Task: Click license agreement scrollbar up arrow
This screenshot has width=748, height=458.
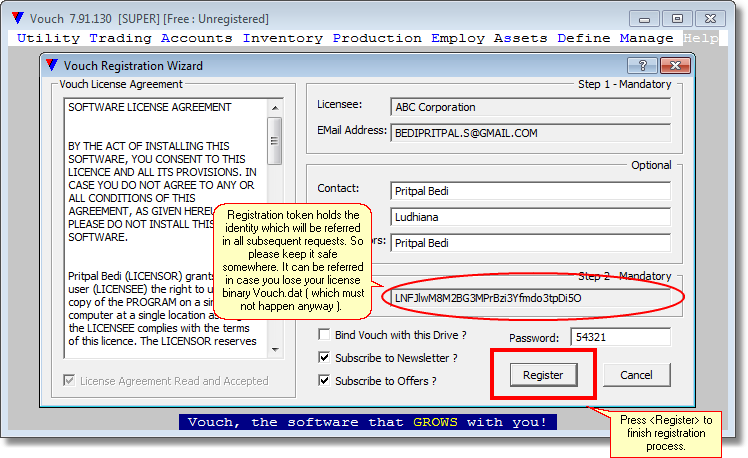Action: pos(275,108)
